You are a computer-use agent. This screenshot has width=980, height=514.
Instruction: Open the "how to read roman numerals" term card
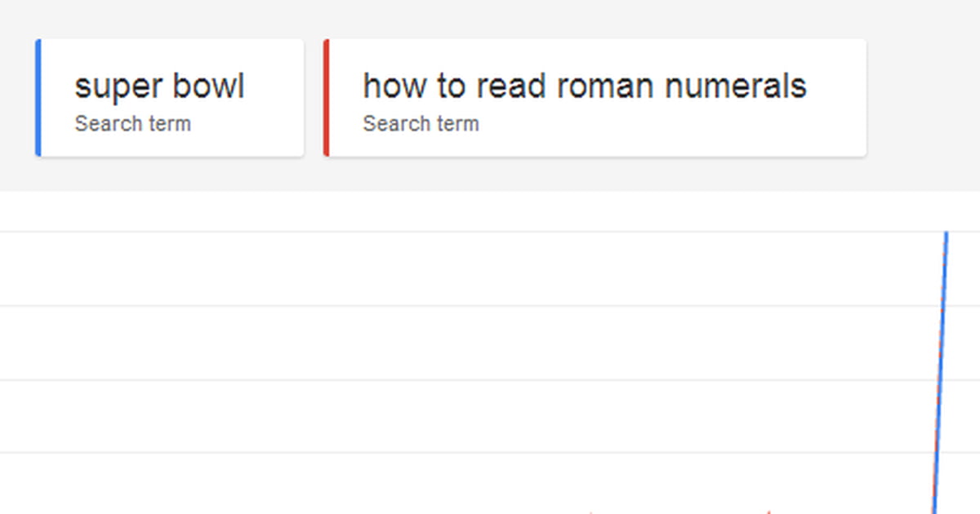(595, 97)
